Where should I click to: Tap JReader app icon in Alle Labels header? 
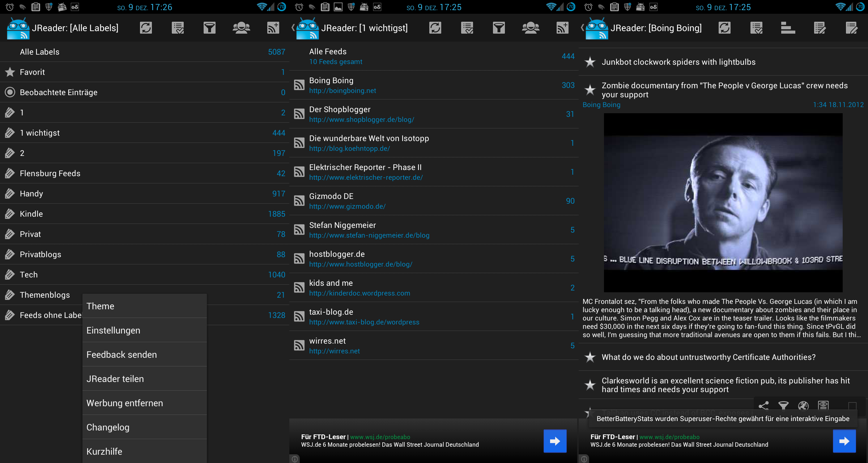click(18, 28)
